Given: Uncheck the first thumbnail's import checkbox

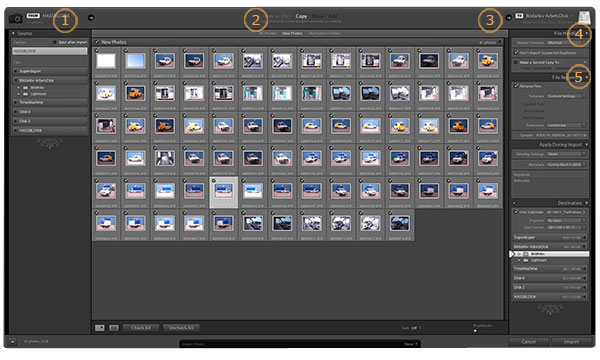Looking at the screenshot, I should click(97, 50).
